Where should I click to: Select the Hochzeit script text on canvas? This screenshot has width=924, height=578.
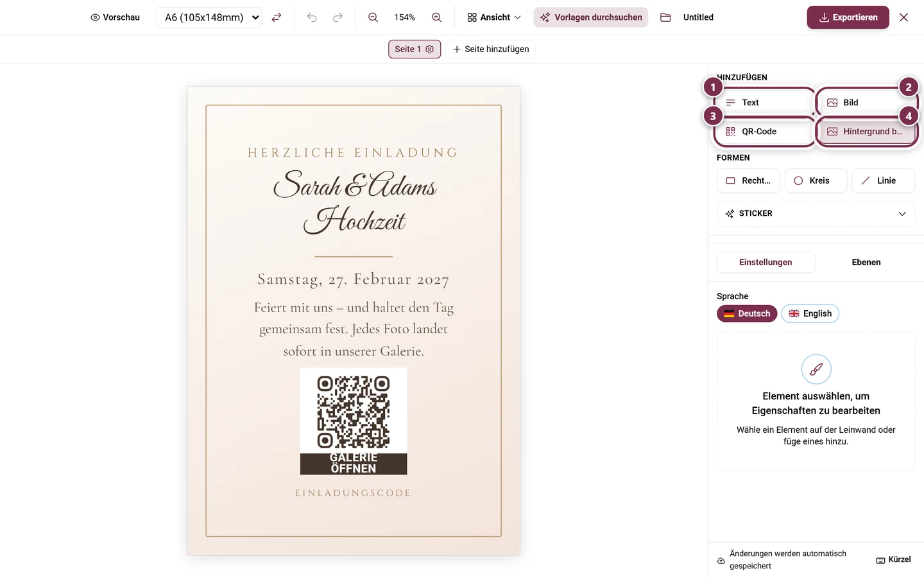[x=354, y=220]
